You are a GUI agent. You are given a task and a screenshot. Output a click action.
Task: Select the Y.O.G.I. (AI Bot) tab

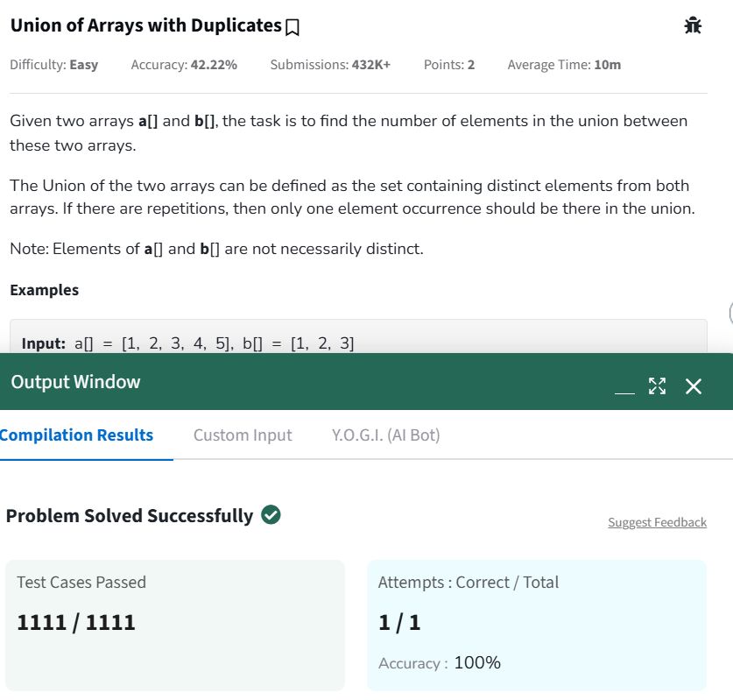(385, 435)
